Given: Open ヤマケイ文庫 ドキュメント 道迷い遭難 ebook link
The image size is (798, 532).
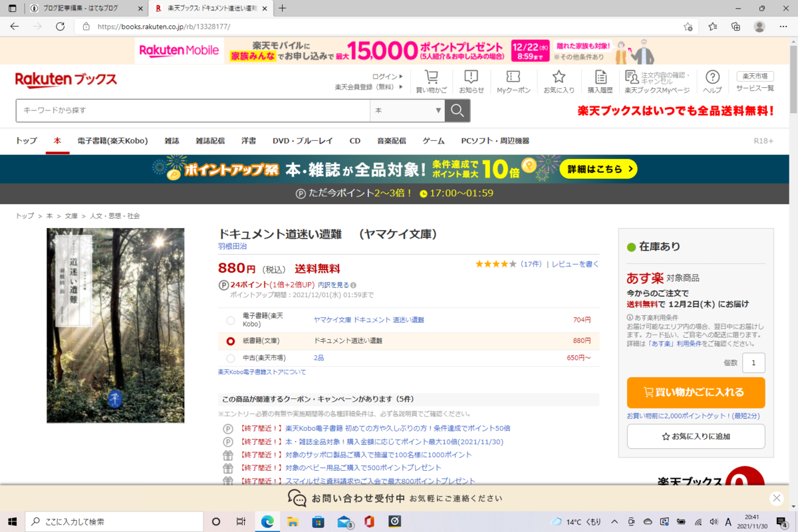Looking at the screenshot, I should [x=368, y=320].
